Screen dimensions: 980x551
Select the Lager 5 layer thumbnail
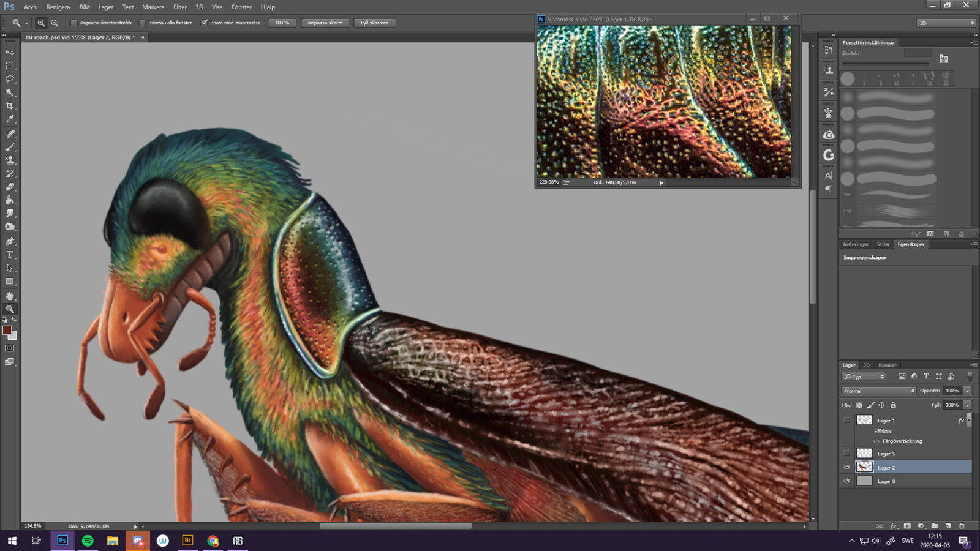864,454
